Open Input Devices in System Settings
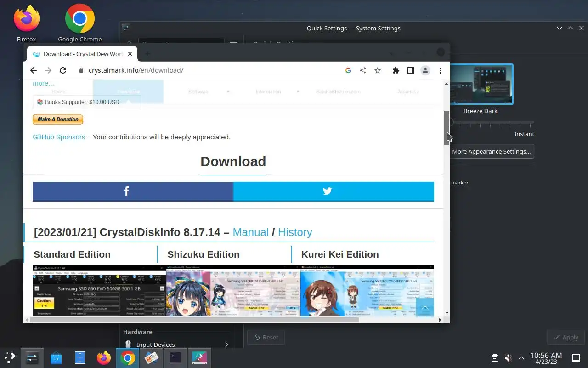588x368 pixels. 176,344
